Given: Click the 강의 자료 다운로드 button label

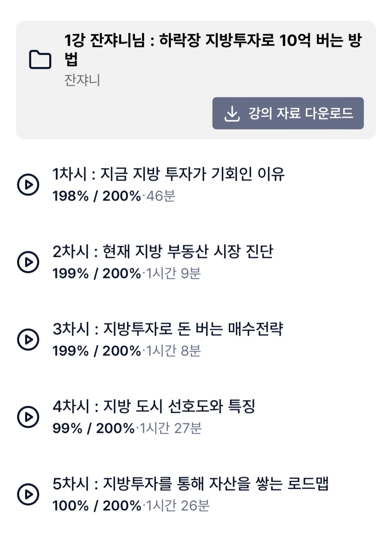Looking at the screenshot, I should tap(301, 113).
